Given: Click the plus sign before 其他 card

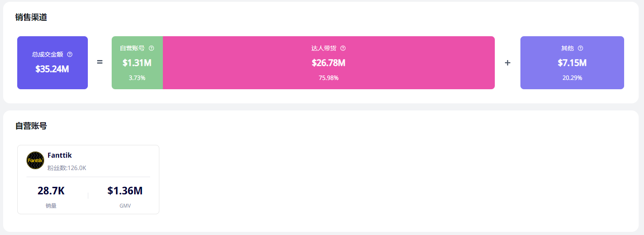Looking at the screenshot, I should pos(508,63).
